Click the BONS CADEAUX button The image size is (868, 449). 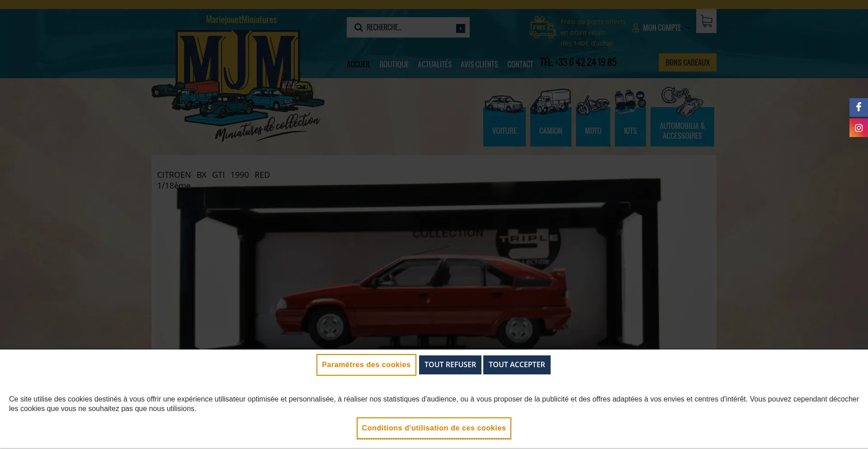point(688,62)
